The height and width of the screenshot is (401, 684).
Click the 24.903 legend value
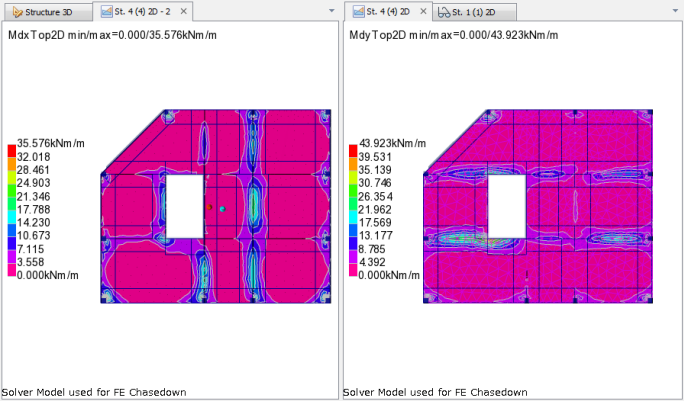coord(33,183)
